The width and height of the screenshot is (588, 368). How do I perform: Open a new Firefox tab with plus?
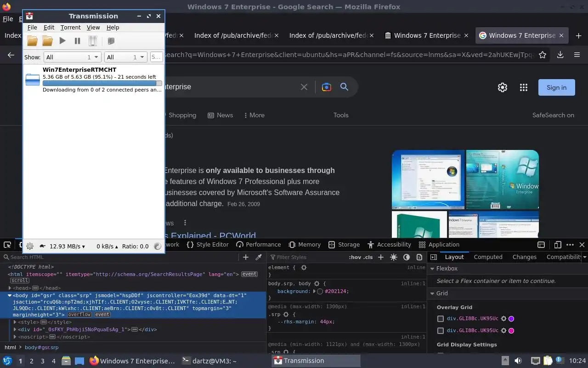[x=578, y=35]
